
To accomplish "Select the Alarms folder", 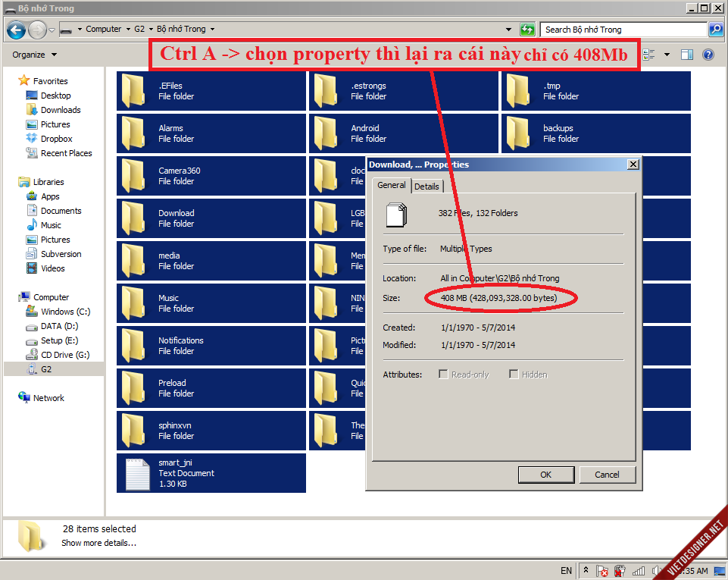I will pyautogui.click(x=211, y=133).
